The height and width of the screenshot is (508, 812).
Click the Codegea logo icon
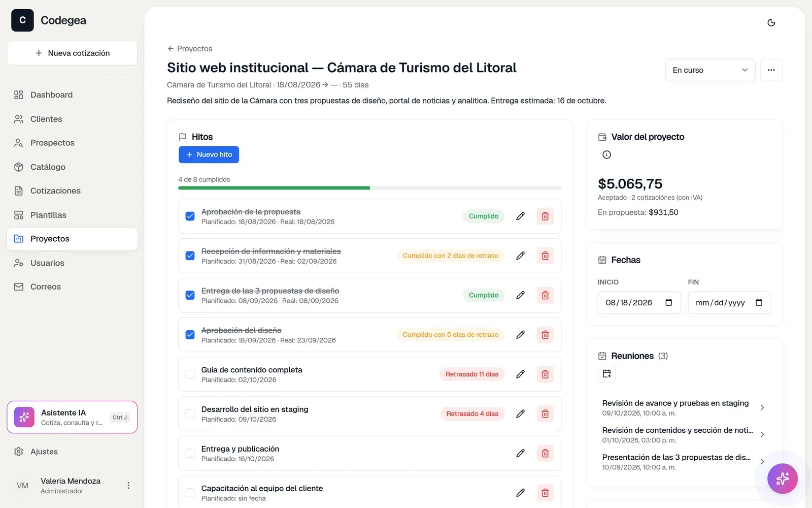point(22,20)
